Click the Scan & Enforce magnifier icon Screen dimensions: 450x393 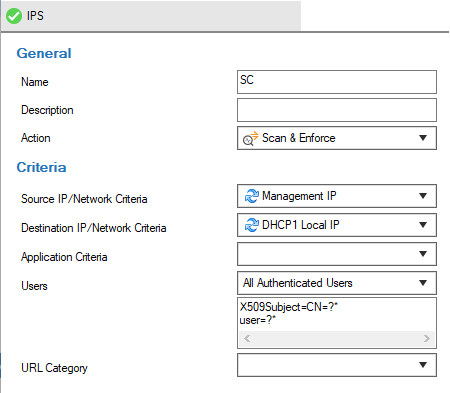point(251,138)
